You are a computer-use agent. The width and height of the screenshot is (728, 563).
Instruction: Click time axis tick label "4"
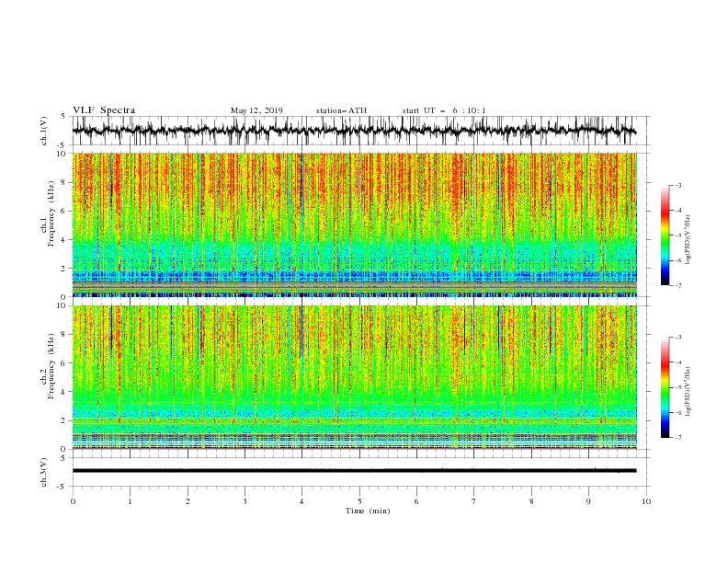(x=301, y=501)
